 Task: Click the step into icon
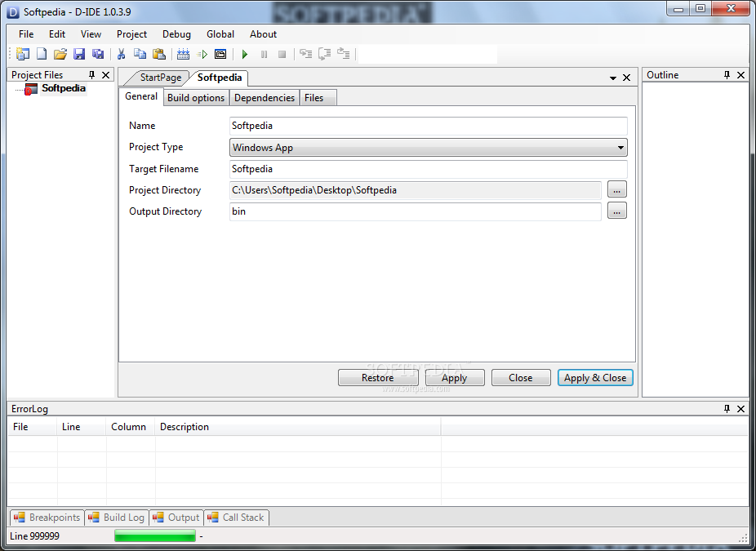coord(305,54)
